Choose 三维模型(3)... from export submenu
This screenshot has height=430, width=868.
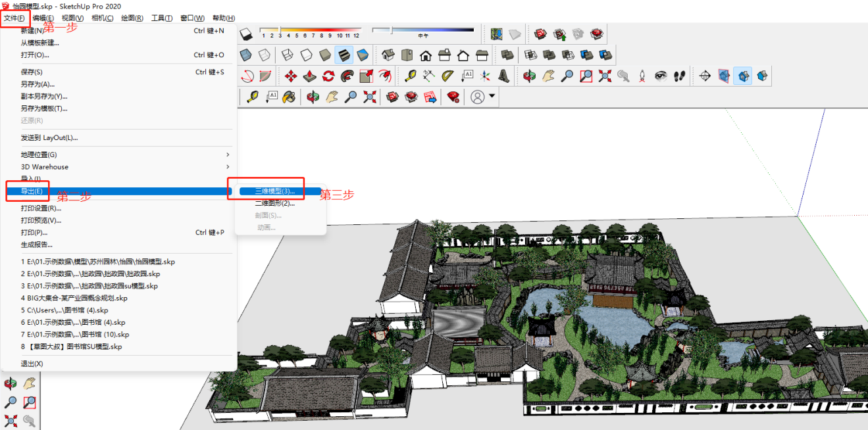[274, 191]
